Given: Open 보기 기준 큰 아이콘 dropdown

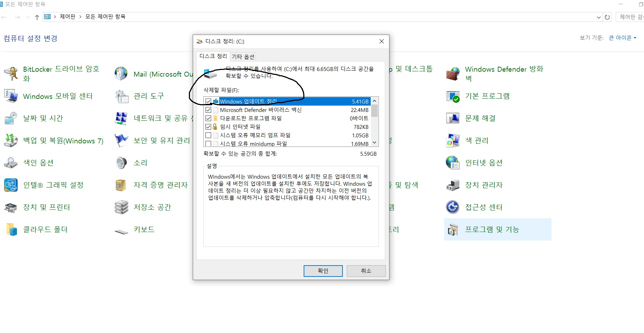Looking at the screenshot, I should [x=622, y=38].
